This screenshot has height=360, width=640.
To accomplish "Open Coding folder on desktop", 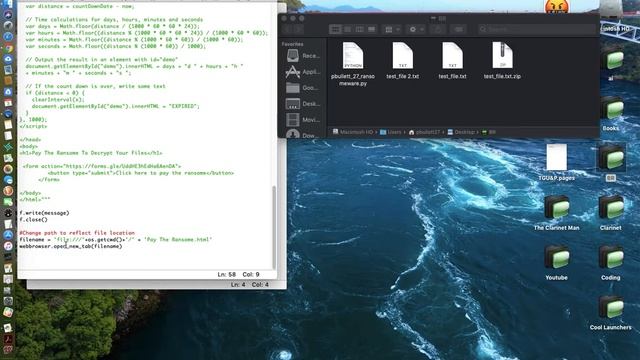I will [611, 262].
